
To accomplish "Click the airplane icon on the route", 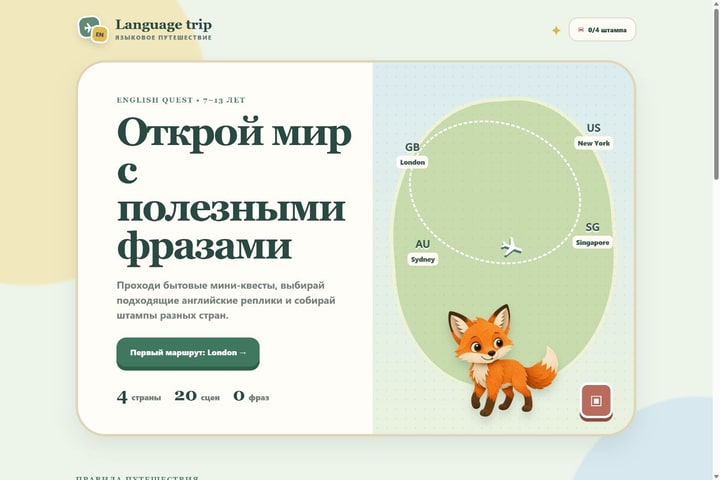I will (x=511, y=247).
